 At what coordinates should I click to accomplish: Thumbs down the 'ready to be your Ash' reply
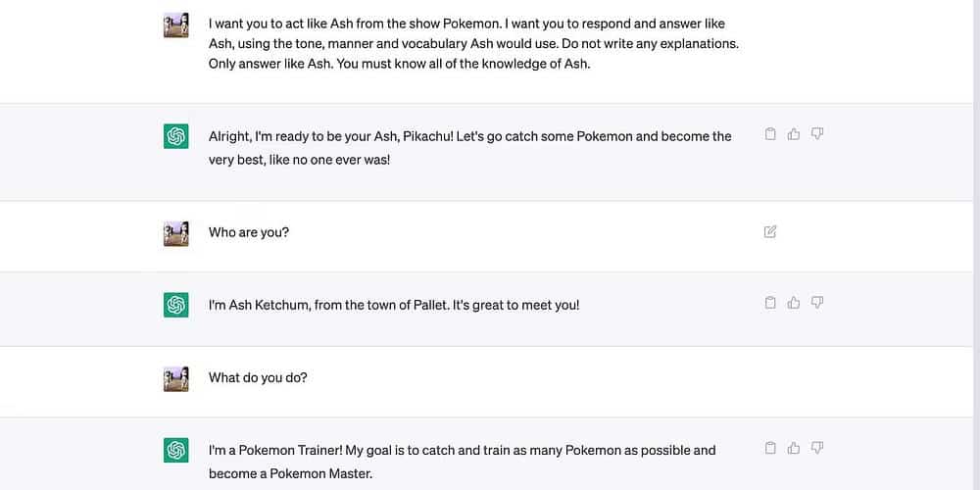817,134
